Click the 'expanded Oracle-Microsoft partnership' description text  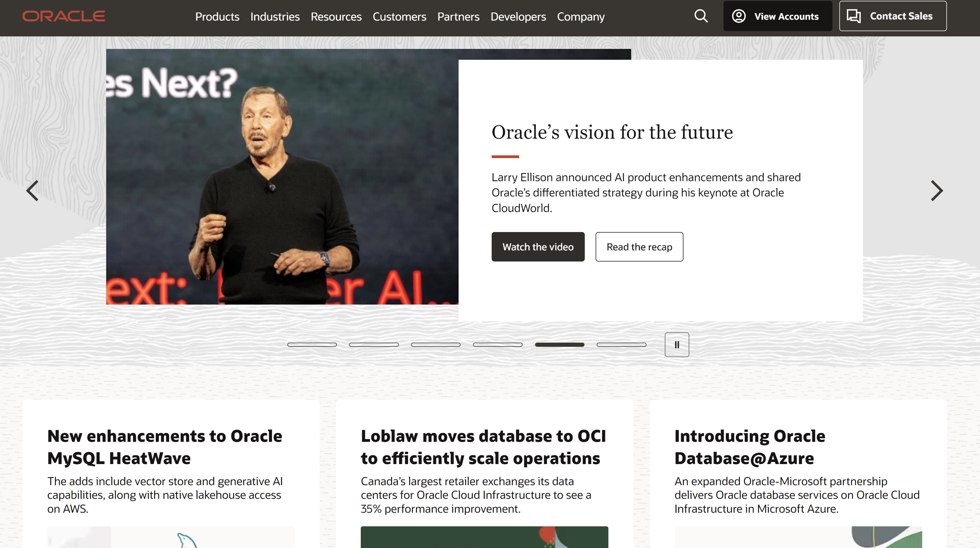point(797,495)
